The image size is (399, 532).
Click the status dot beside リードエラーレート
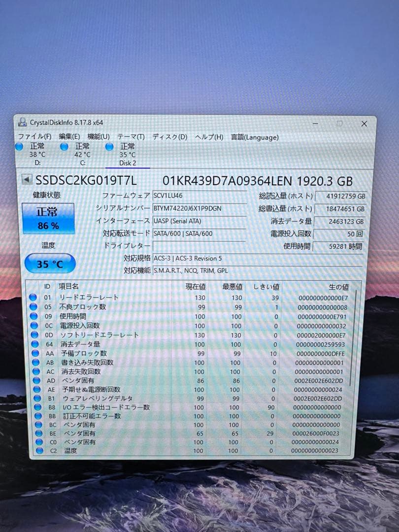33,298
